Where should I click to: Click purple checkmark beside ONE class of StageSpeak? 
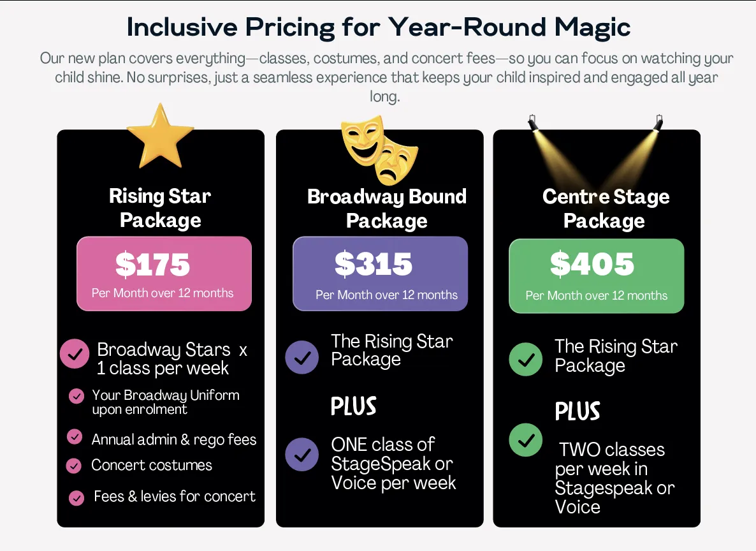[x=302, y=454]
